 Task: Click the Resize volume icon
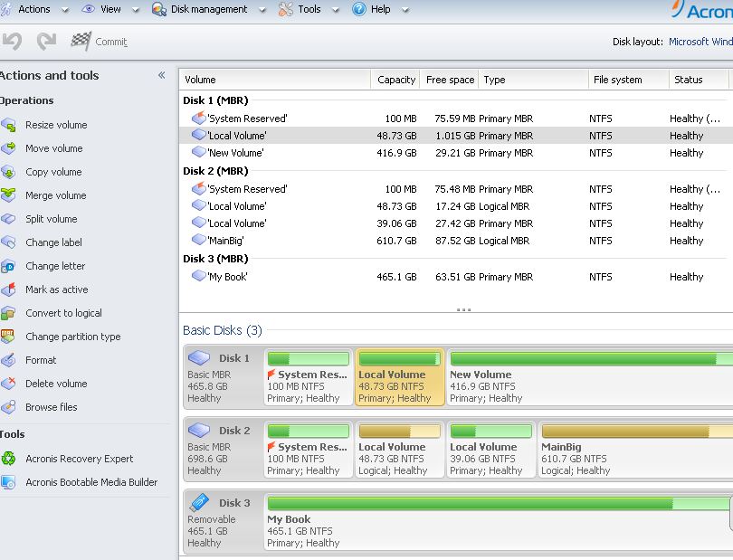(8, 125)
